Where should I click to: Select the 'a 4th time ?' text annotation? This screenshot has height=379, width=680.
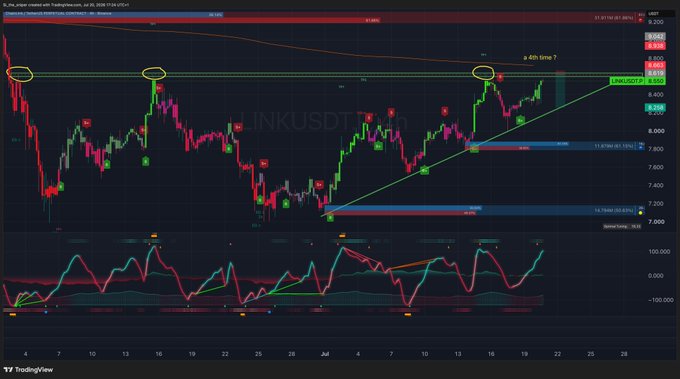[539, 57]
